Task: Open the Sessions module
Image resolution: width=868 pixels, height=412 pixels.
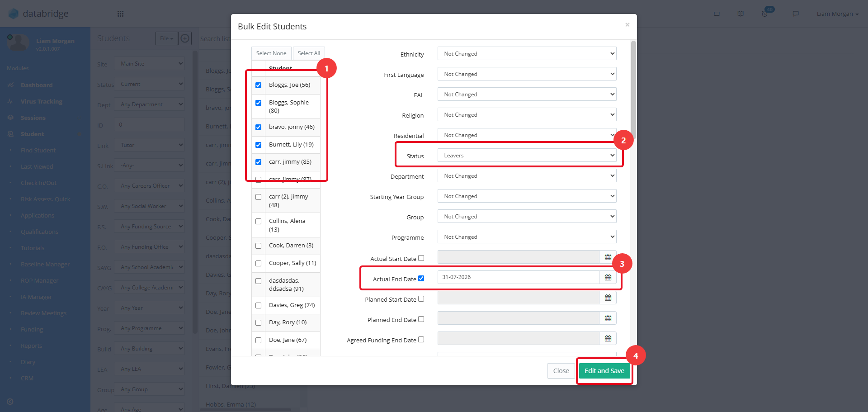Action: pos(33,118)
